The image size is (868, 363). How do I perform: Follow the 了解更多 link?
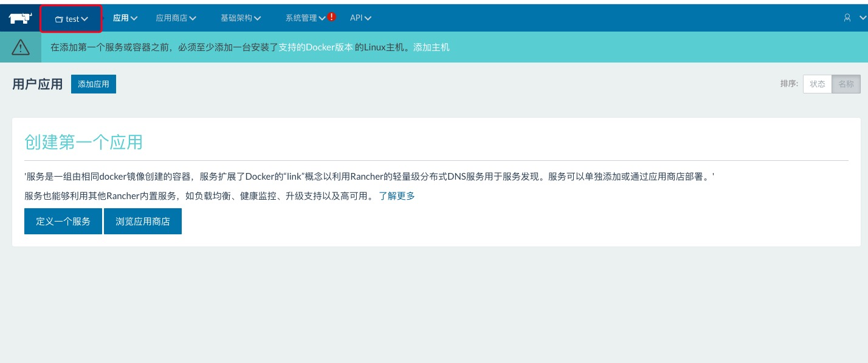pyautogui.click(x=398, y=195)
